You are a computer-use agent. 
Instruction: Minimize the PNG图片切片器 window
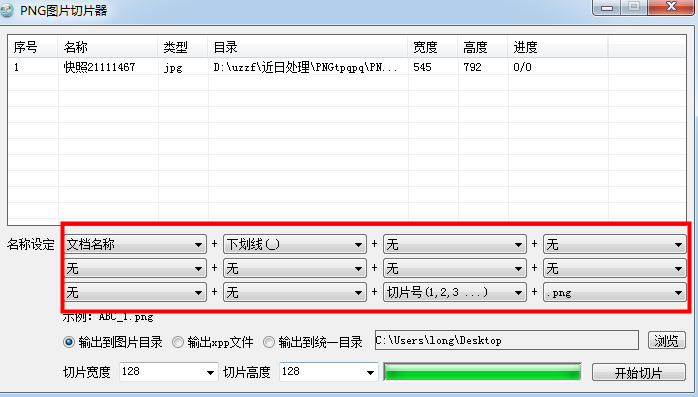pos(607,7)
